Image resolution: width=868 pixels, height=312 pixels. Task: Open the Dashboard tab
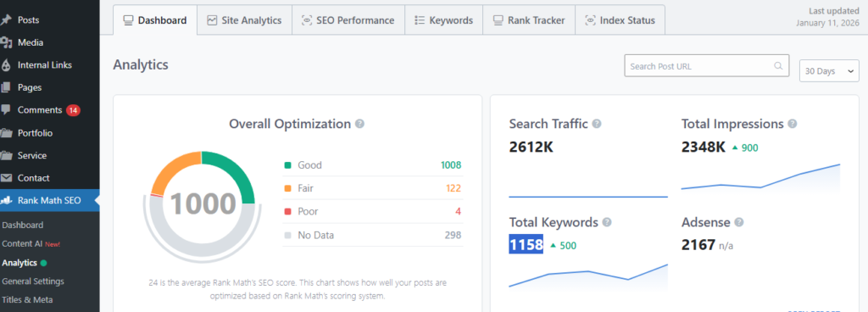(x=155, y=19)
